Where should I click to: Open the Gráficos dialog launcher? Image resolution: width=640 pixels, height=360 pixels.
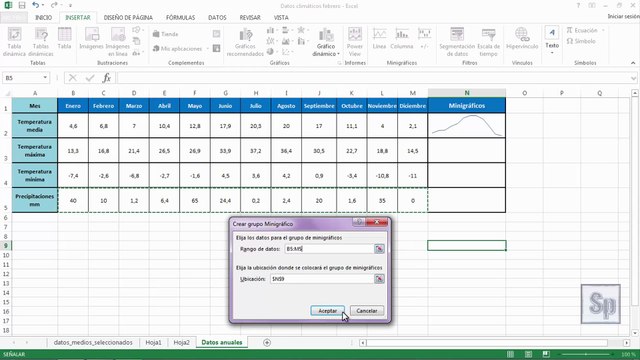pyautogui.click(x=339, y=63)
